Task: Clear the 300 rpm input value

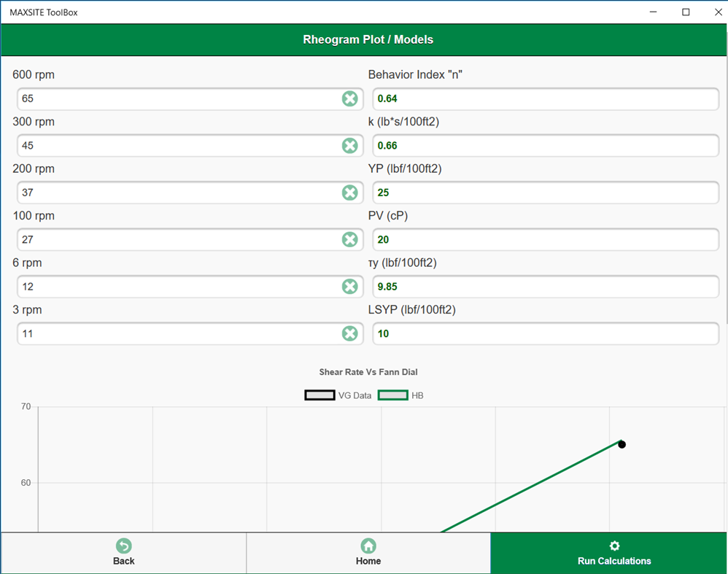Action: pyautogui.click(x=349, y=145)
